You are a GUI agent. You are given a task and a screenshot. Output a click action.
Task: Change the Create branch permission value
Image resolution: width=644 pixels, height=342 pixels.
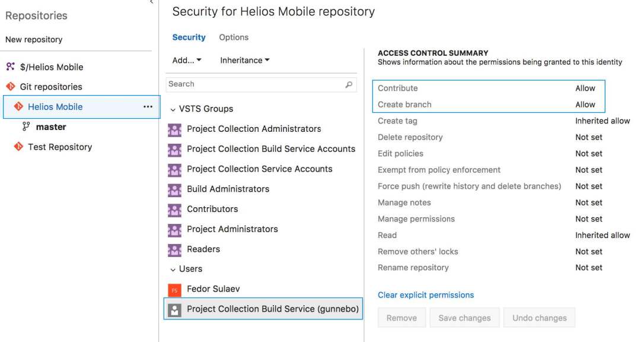coord(585,104)
